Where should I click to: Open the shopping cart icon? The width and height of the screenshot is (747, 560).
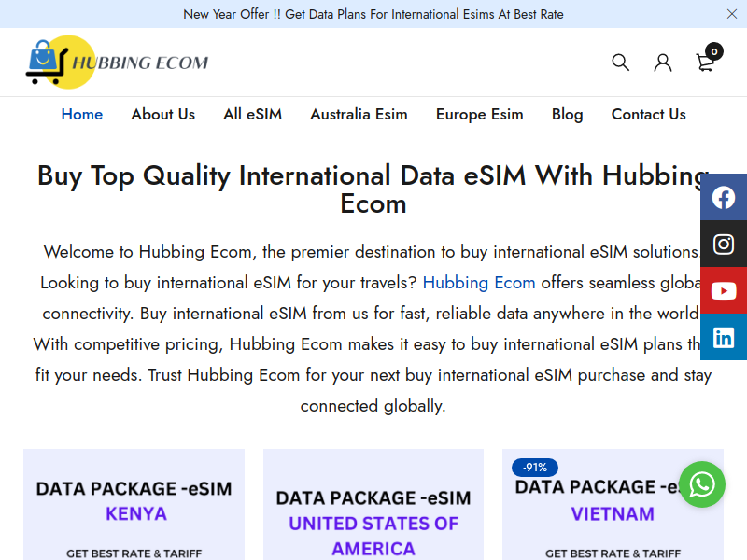[x=706, y=61]
